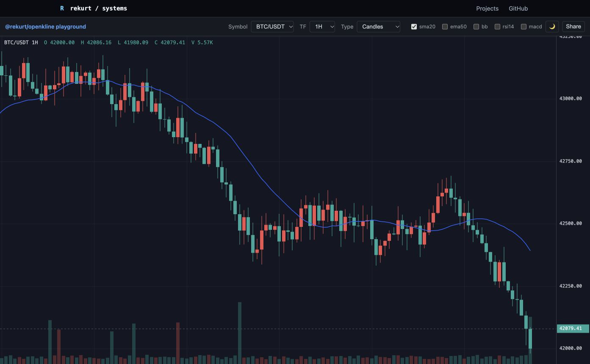
Task: Open the @rekurt/openkline playground link
Action: 45,27
